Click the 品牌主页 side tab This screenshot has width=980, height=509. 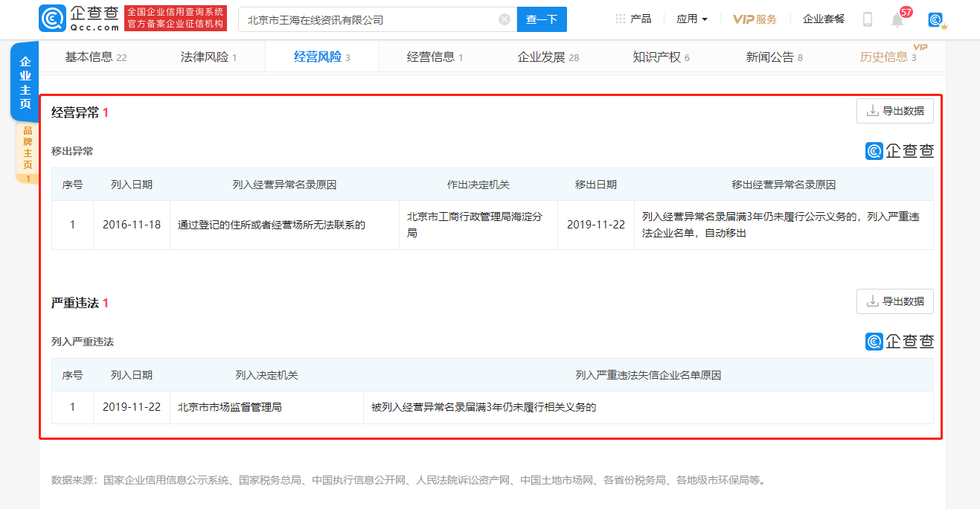pos(28,152)
